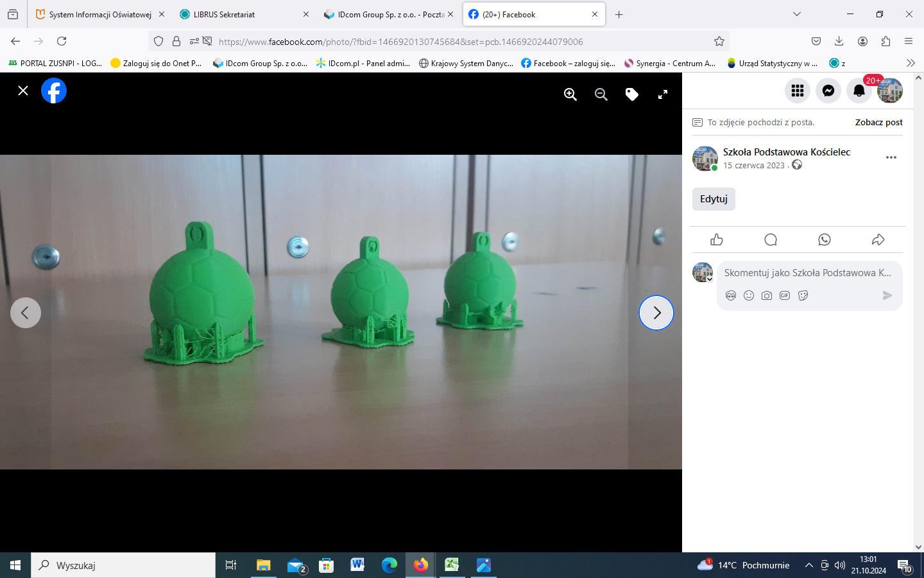This screenshot has height=578, width=924.
Task: Open Messenger from the top bar
Action: coord(828,91)
